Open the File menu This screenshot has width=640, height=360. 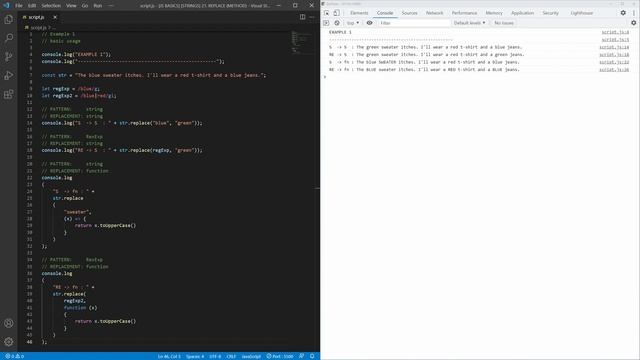[x=19, y=6]
